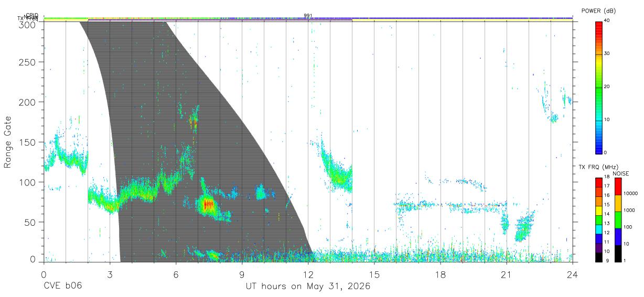Click the Range Gate axis title
Viewport: 644px width, 297px height.
[8, 142]
